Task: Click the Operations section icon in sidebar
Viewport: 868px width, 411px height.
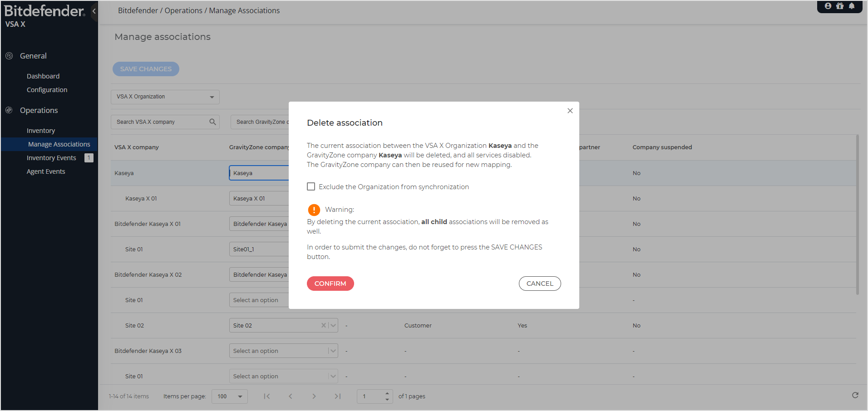Action: pyautogui.click(x=9, y=110)
